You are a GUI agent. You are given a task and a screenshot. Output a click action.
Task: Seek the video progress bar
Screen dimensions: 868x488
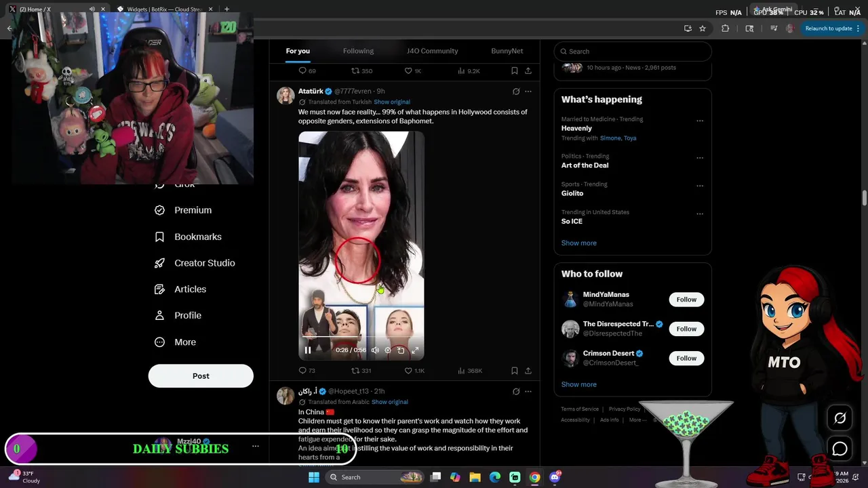(x=361, y=337)
